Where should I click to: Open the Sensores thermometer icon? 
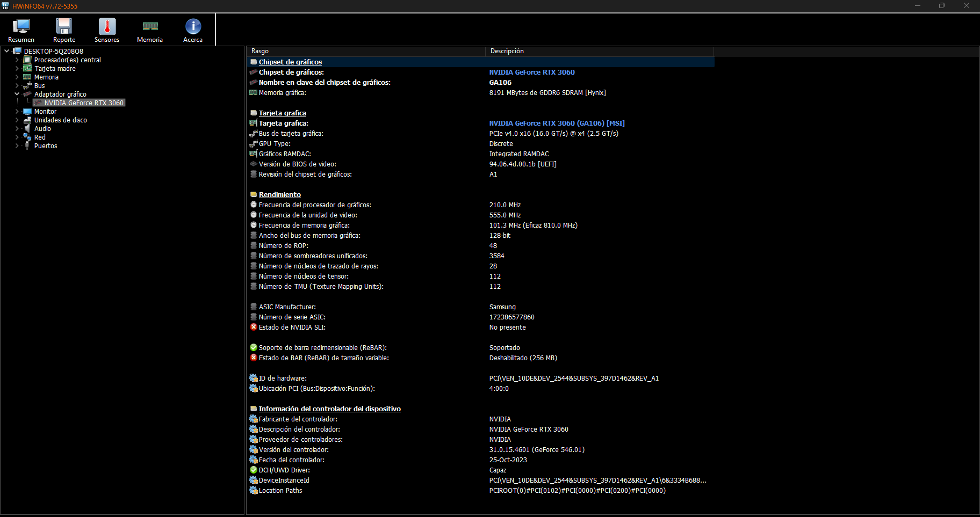[107, 31]
